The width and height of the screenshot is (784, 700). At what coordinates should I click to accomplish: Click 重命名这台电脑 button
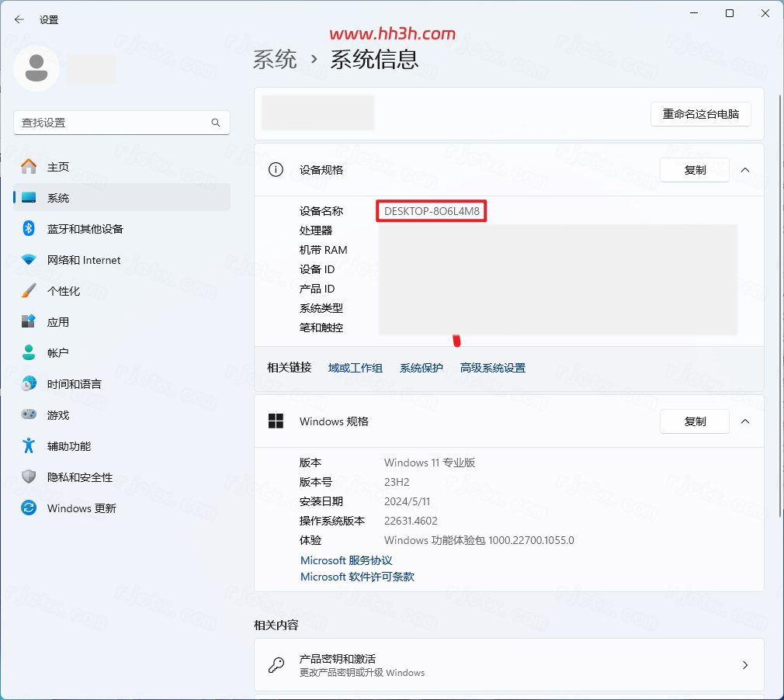pos(700,114)
